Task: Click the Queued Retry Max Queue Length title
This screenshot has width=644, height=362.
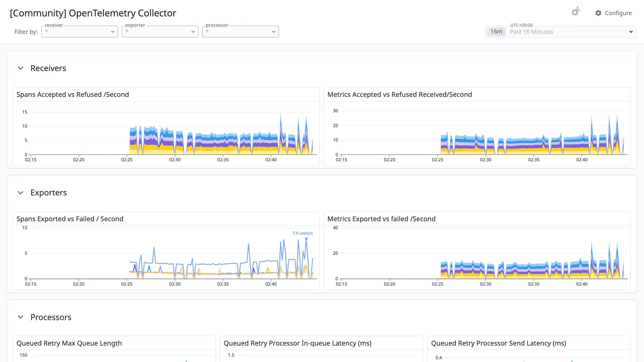Action: (x=69, y=343)
